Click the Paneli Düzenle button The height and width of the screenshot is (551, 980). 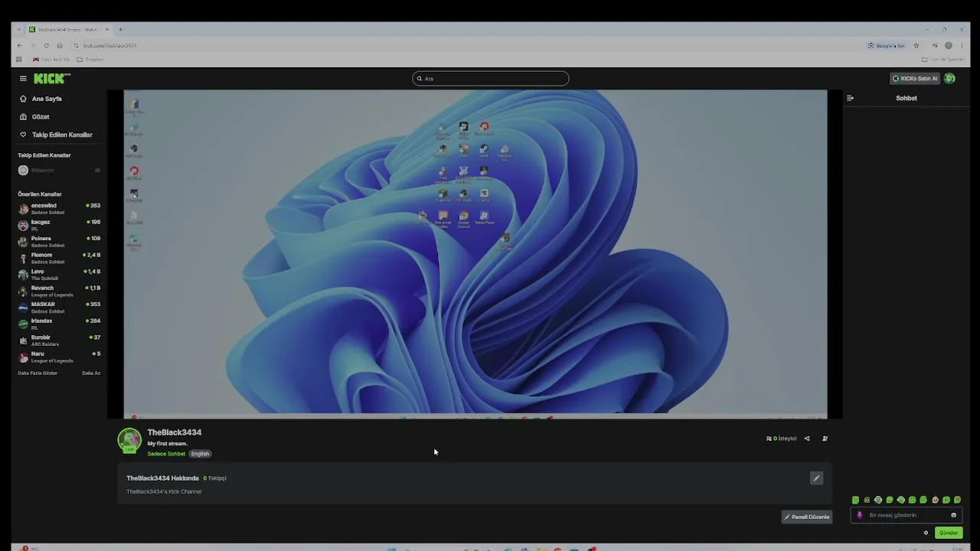(806, 517)
